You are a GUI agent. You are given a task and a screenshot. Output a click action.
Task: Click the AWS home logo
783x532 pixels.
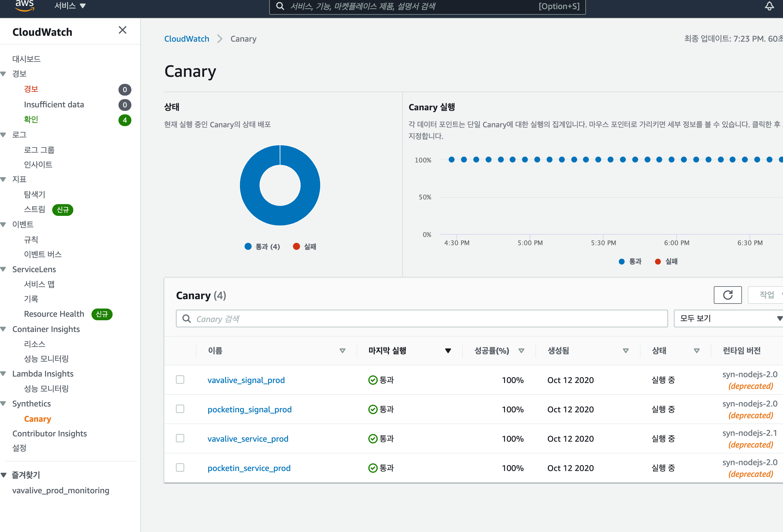25,5
